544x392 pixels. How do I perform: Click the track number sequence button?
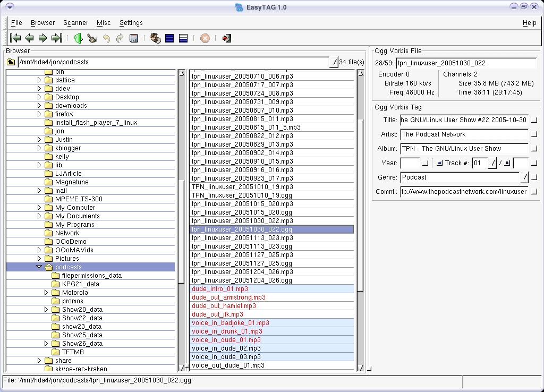(439, 163)
